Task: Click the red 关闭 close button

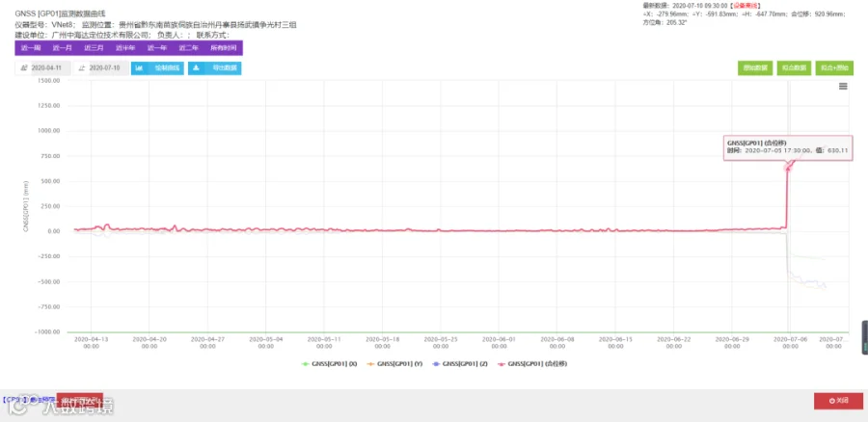Action: click(x=838, y=401)
